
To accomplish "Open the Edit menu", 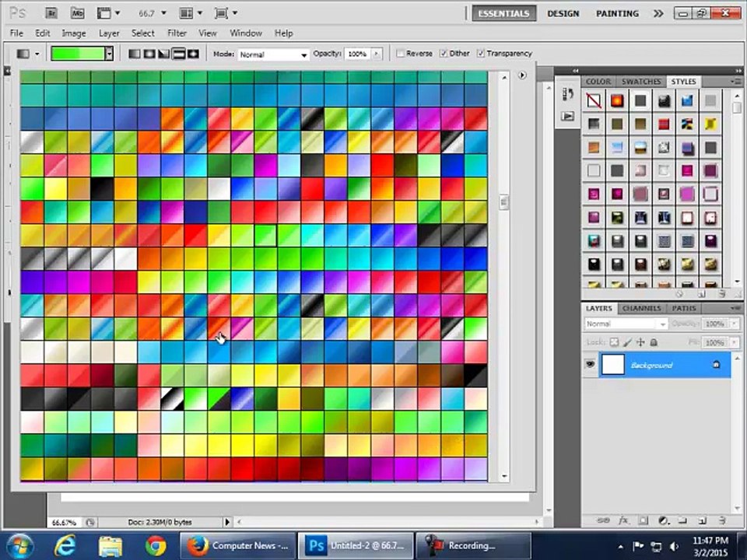I will point(42,33).
